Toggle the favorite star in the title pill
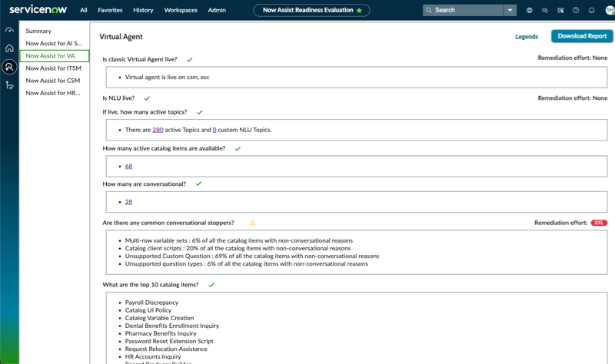This screenshot has height=364, width=615. [359, 11]
